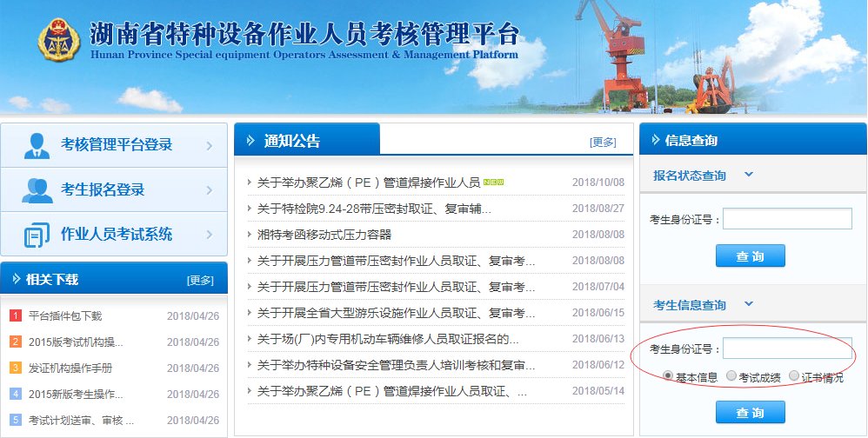Open notice 湘特考函移动式压力容器

pos(324,235)
